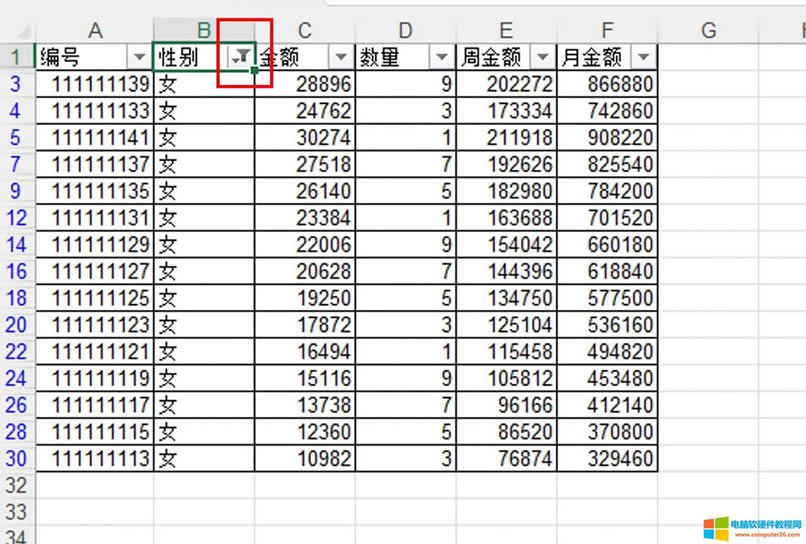Select the 30274 amount cell

[305, 137]
